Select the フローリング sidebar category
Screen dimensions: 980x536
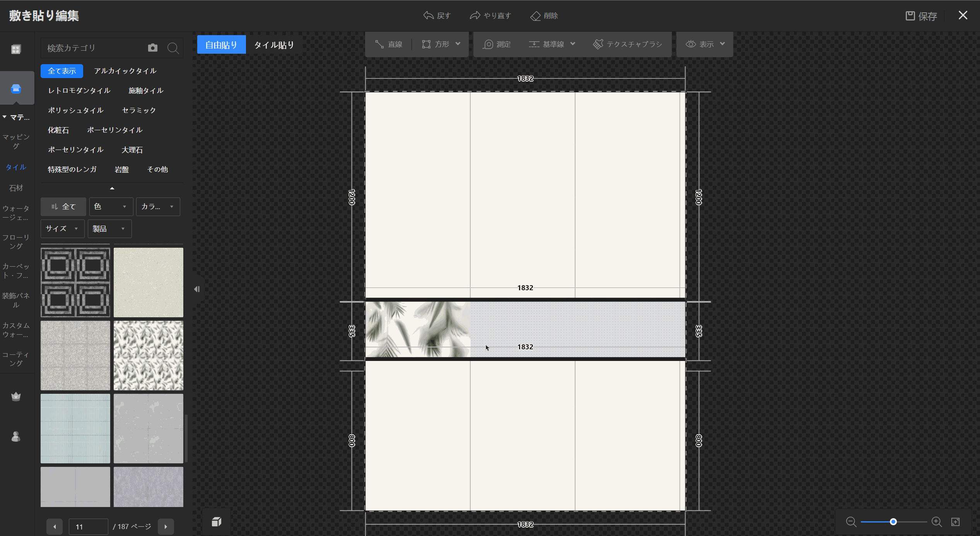point(16,242)
